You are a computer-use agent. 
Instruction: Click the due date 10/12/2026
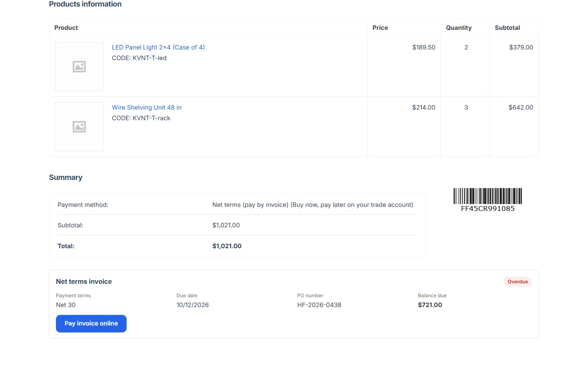click(x=193, y=305)
